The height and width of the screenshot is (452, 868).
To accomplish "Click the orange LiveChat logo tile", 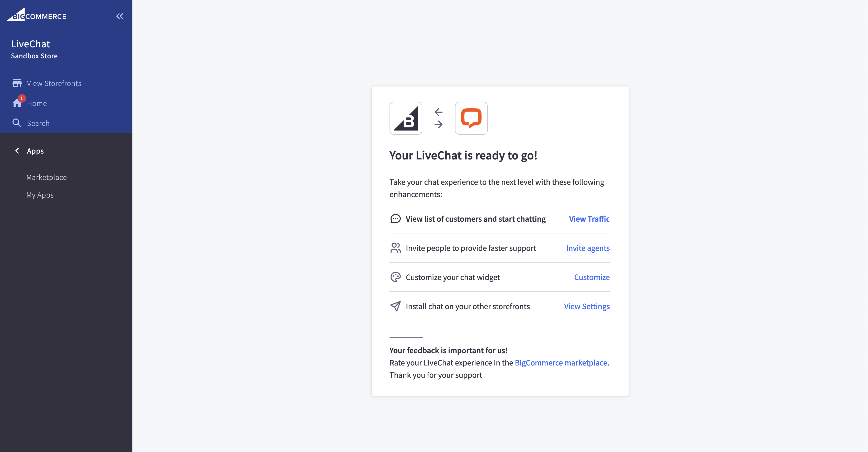I will pyautogui.click(x=471, y=118).
